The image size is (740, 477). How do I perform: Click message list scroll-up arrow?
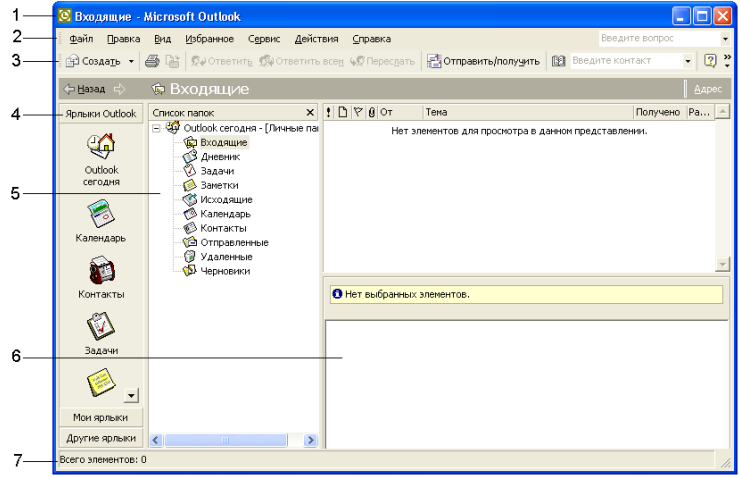[722, 112]
